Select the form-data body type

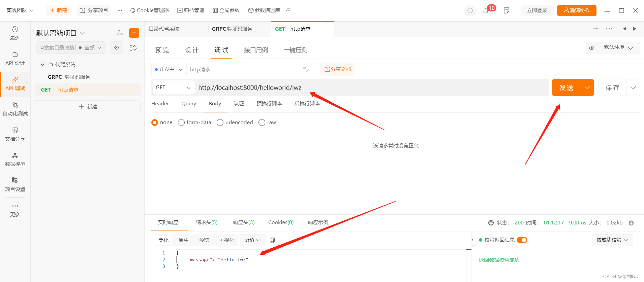pos(181,122)
